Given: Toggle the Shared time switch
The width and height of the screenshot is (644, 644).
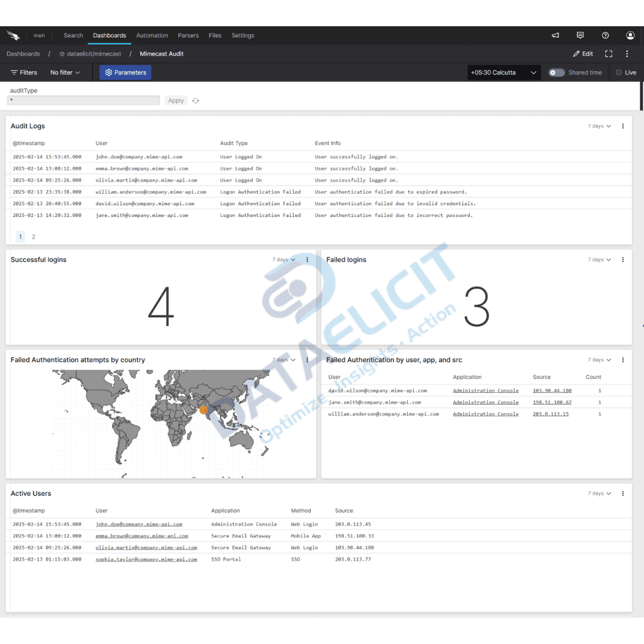Looking at the screenshot, I should [556, 72].
